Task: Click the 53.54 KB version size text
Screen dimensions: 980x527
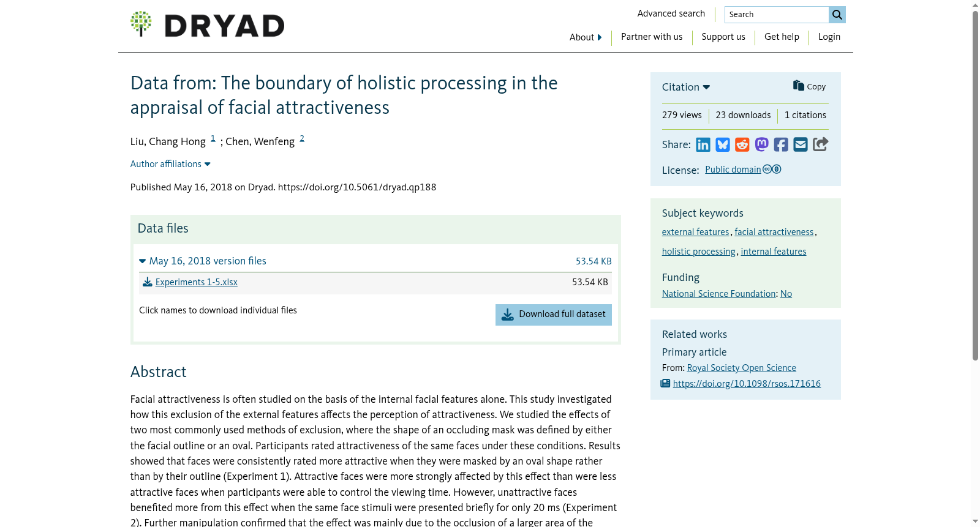Action: [x=594, y=261]
